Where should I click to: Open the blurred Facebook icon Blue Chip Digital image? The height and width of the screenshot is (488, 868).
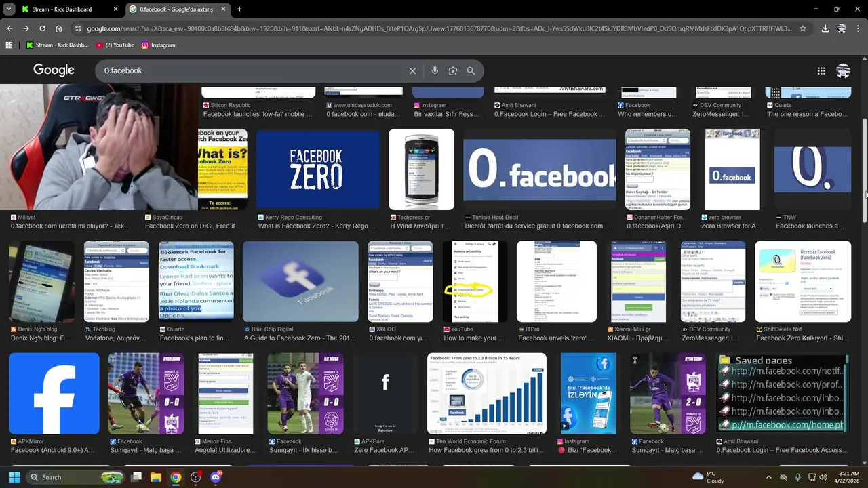300,281
